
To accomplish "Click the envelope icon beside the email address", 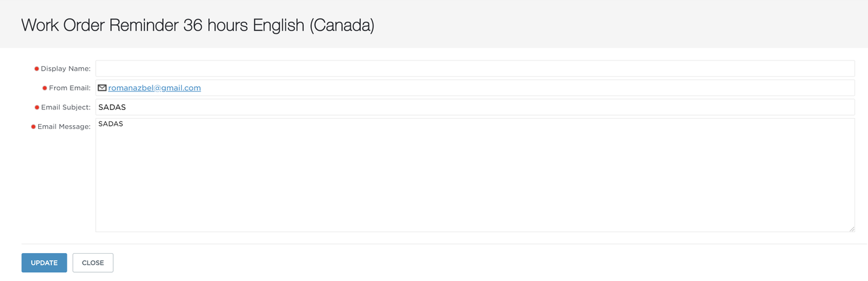I will (x=102, y=88).
